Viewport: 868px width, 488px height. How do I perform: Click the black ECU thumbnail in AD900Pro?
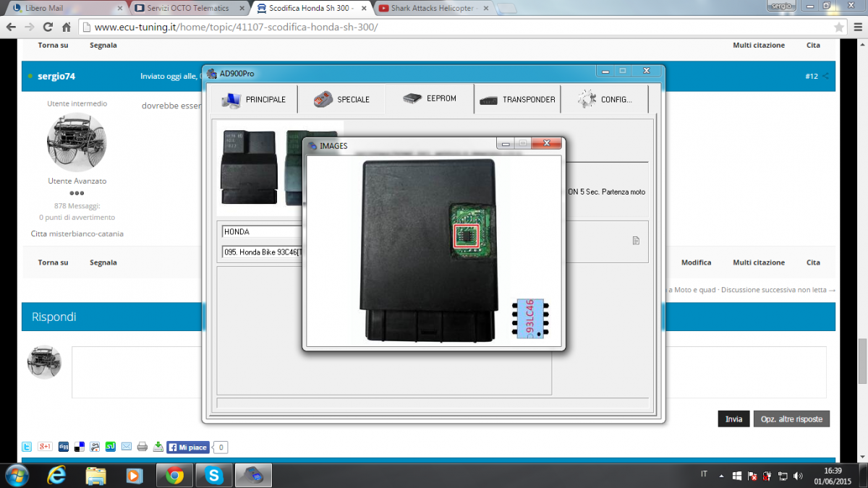pyautogui.click(x=249, y=168)
